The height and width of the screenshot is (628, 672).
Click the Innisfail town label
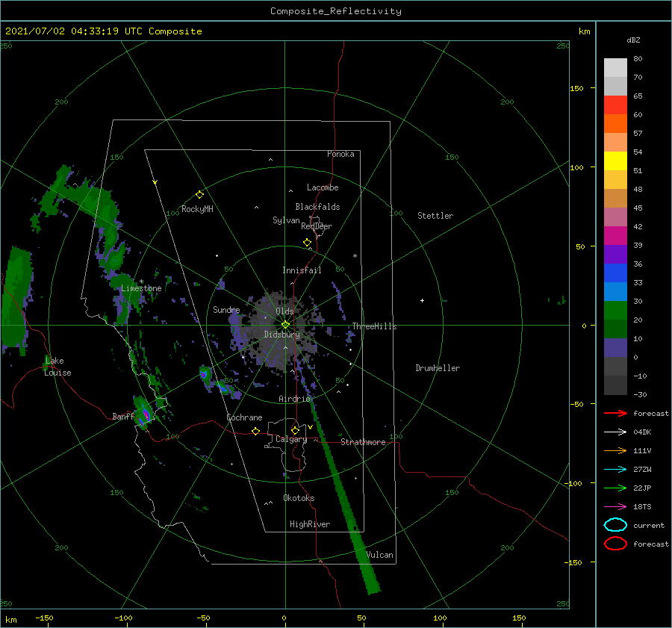[x=302, y=270]
